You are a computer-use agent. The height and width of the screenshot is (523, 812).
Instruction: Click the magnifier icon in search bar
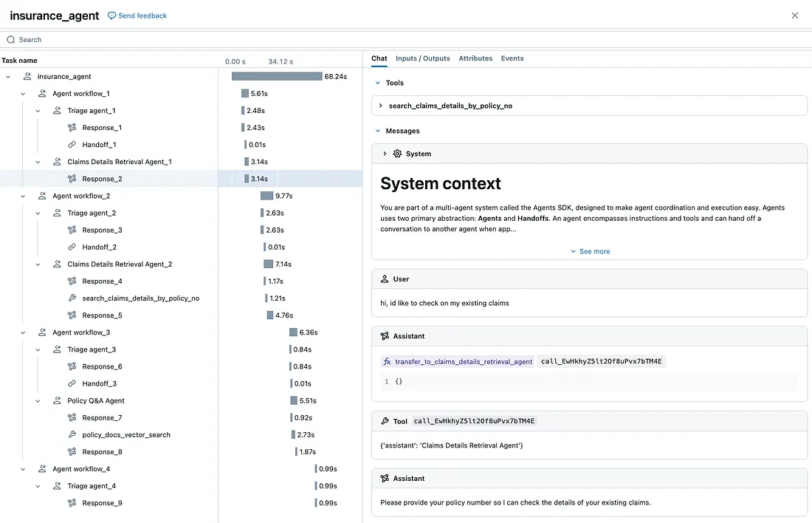point(11,40)
